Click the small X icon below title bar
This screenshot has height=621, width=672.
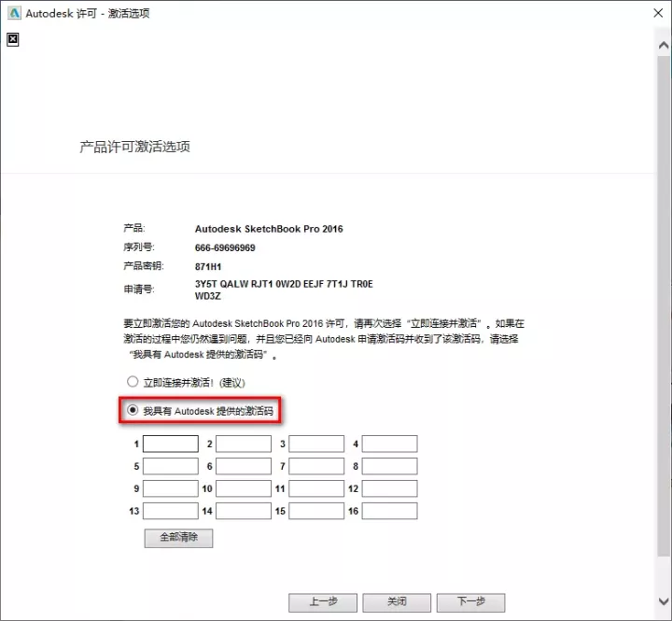(x=12, y=39)
